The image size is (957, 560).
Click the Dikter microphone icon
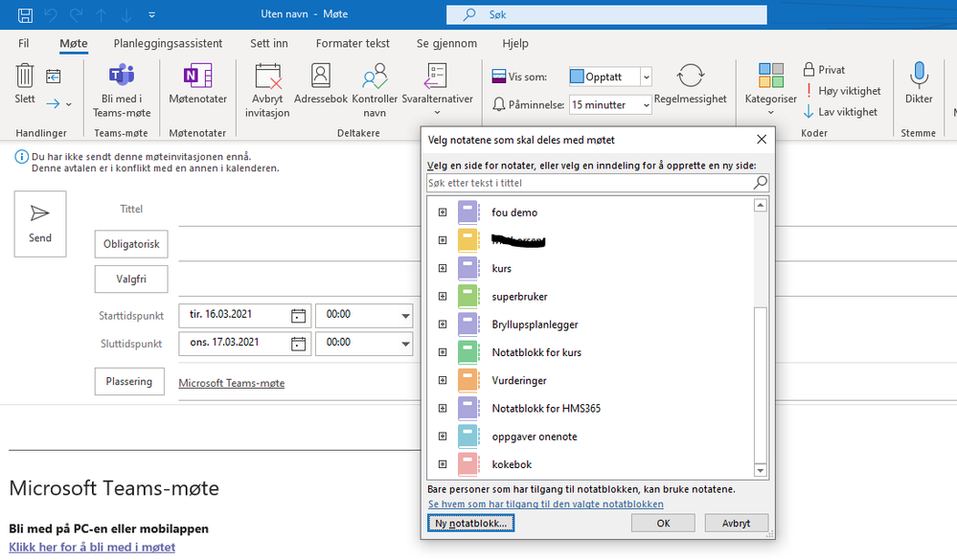pyautogui.click(x=919, y=75)
